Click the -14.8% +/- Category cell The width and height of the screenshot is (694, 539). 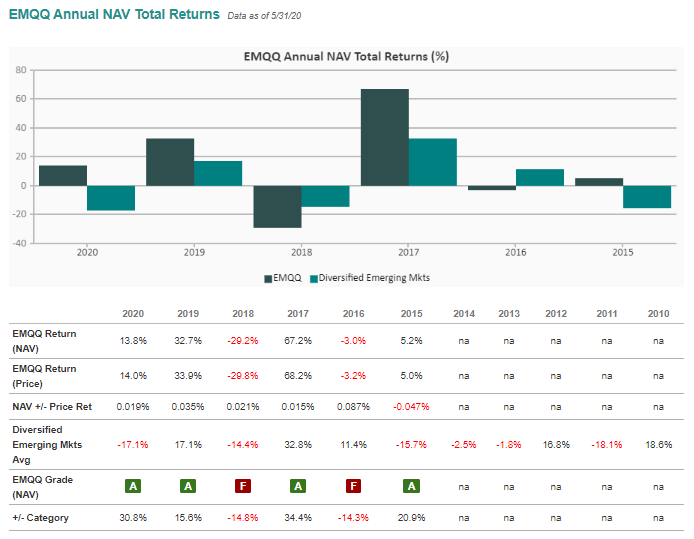point(243,517)
